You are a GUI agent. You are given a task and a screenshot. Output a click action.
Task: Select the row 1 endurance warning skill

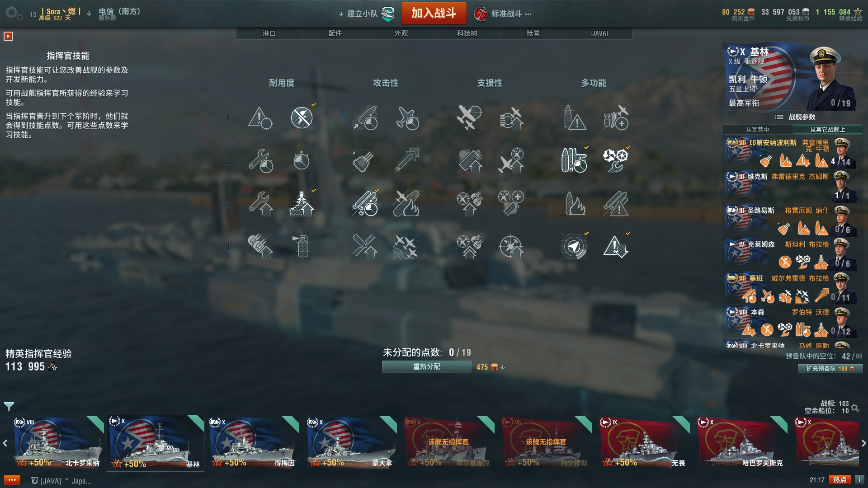pos(260,118)
